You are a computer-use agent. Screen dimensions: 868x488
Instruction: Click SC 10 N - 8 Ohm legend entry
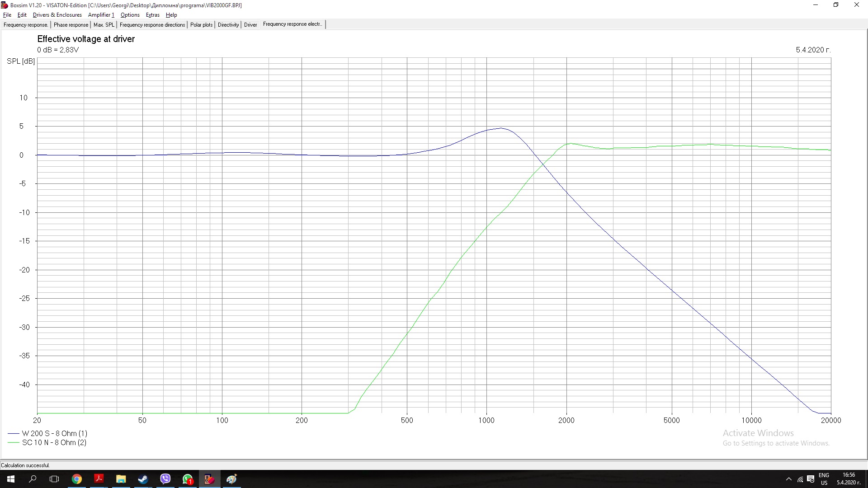click(x=47, y=442)
